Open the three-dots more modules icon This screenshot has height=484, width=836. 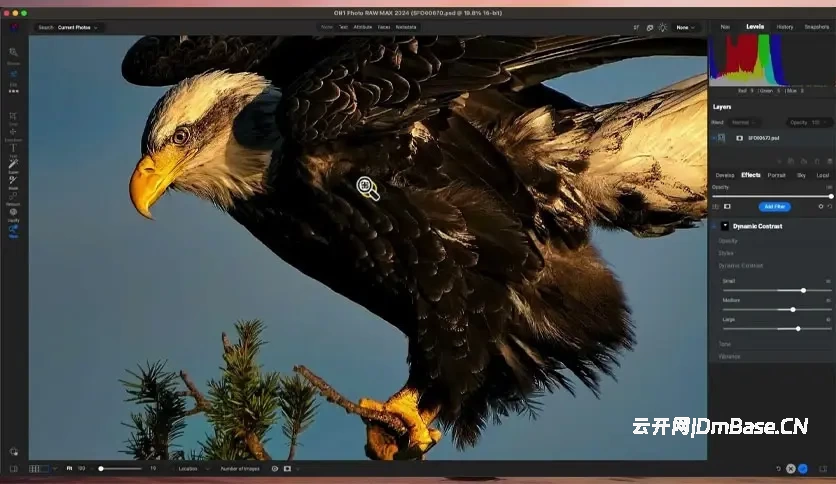13,91
